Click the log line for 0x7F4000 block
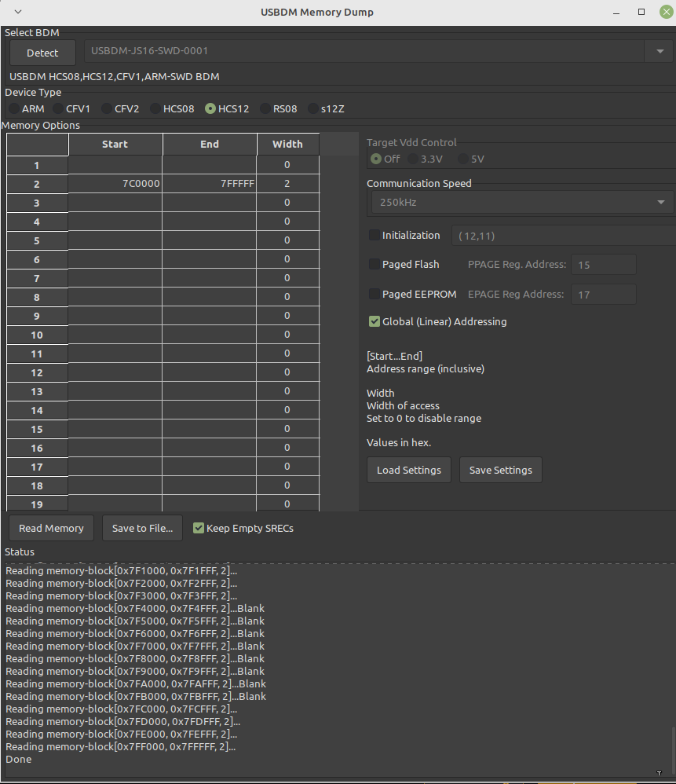 pos(135,609)
